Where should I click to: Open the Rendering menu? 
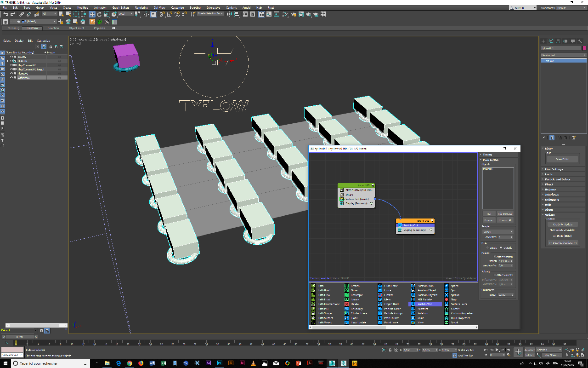[141, 8]
